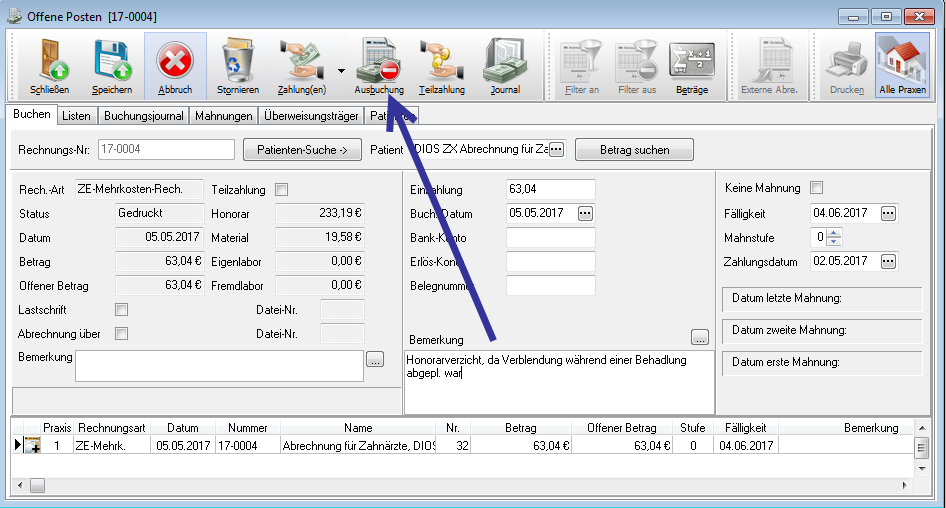This screenshot has height=508, width=946.
Task: Click the Bank-Konto input field
Action: pos(550,237)
